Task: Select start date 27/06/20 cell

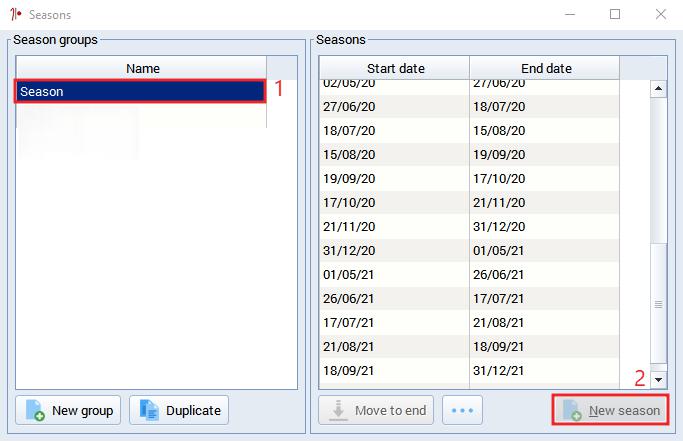Action: click(x=394, y=107)
